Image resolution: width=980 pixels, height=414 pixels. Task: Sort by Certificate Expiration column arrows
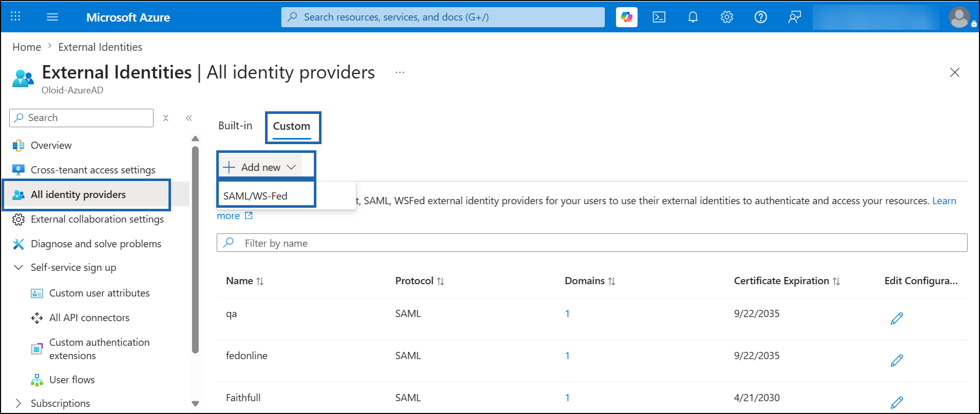tap(836, 281)
